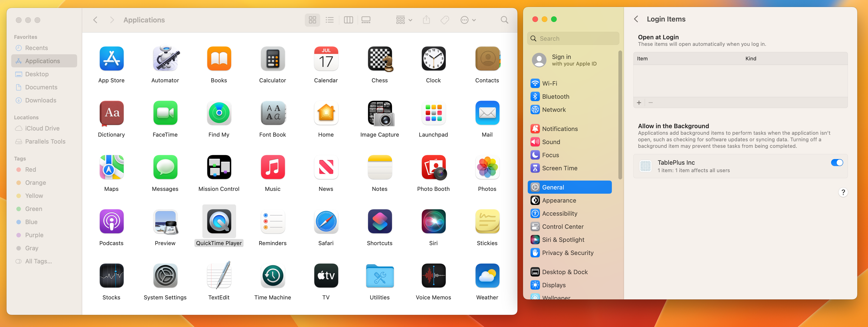Click the Downloads folder in Finder sidebar

click(40, 100)
